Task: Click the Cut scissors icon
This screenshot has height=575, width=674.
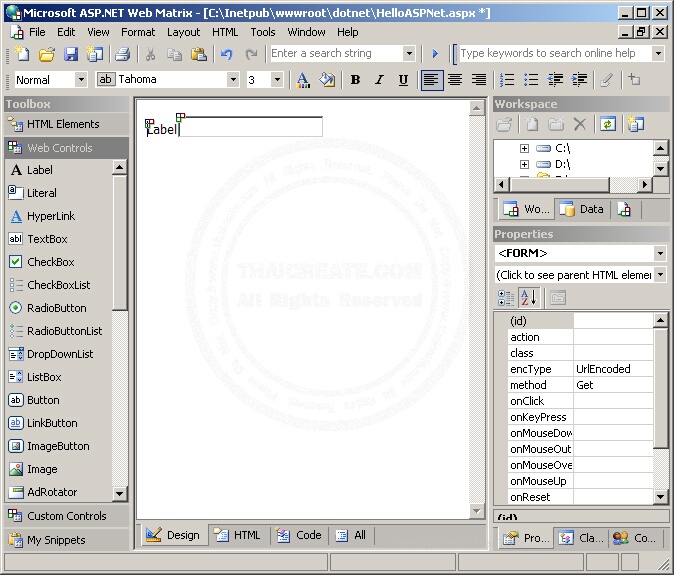Action: [150, 54]
